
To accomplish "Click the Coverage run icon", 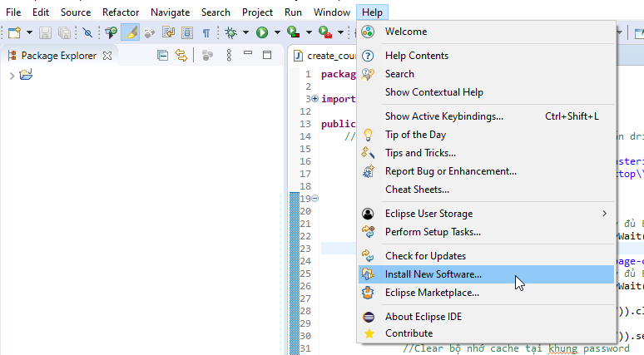I will 293,32.
